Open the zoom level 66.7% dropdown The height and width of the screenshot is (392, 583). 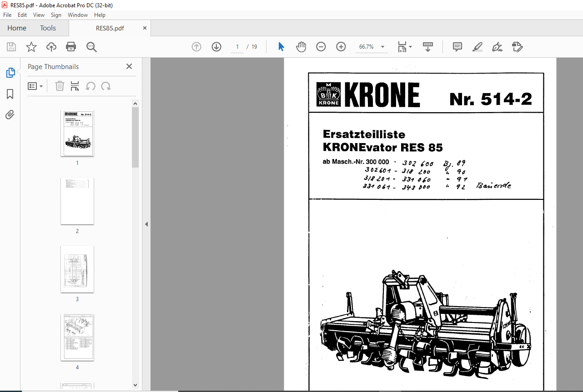click(372, 47)
